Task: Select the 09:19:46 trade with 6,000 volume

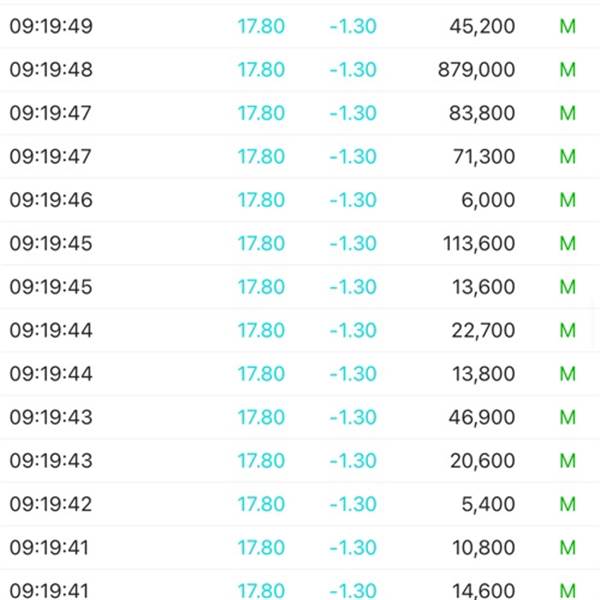Action: click(300, 200)
